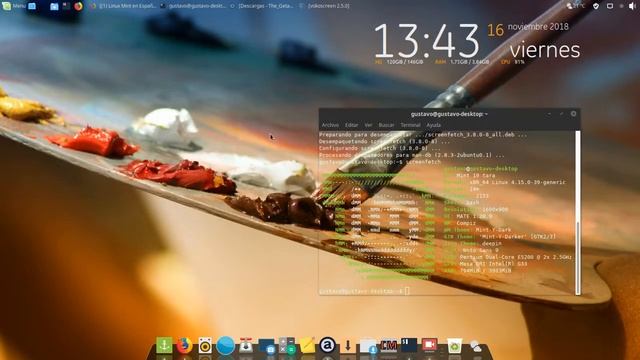
Task: Switch to the vokoscreen 2.5.0 taskbar entry
Action: pyautogui.click(x=325, y=6)
